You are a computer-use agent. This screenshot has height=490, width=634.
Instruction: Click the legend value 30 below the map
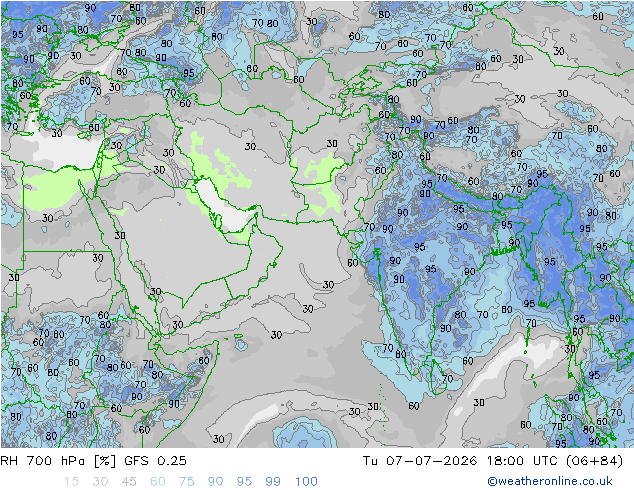100,482
